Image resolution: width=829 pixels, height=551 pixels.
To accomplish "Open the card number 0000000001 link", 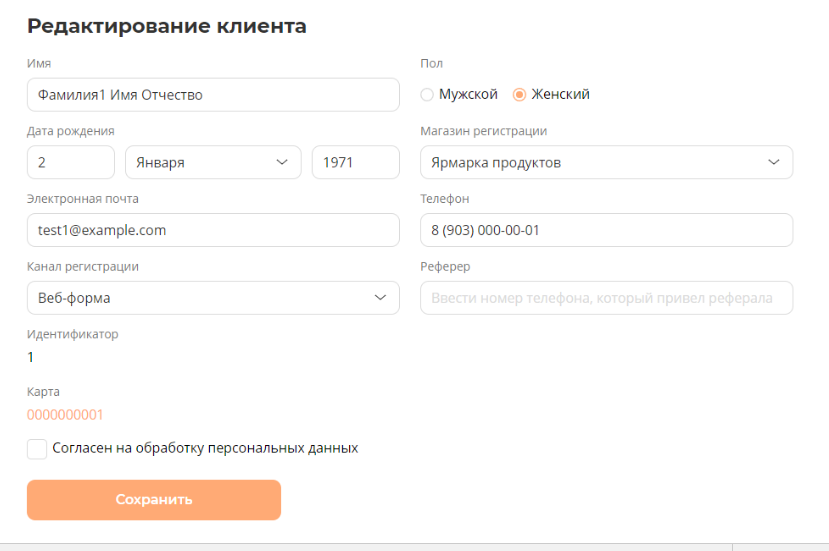I will [x=65, y=415].
